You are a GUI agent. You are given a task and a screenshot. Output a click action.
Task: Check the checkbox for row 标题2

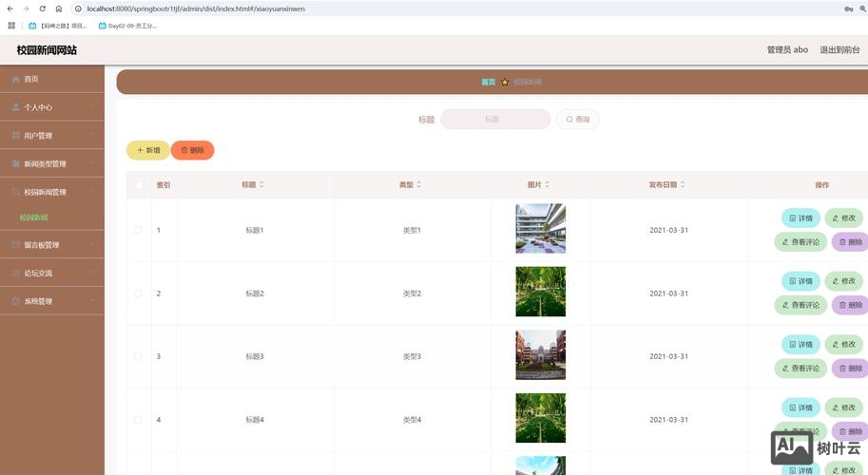(138, 294)
